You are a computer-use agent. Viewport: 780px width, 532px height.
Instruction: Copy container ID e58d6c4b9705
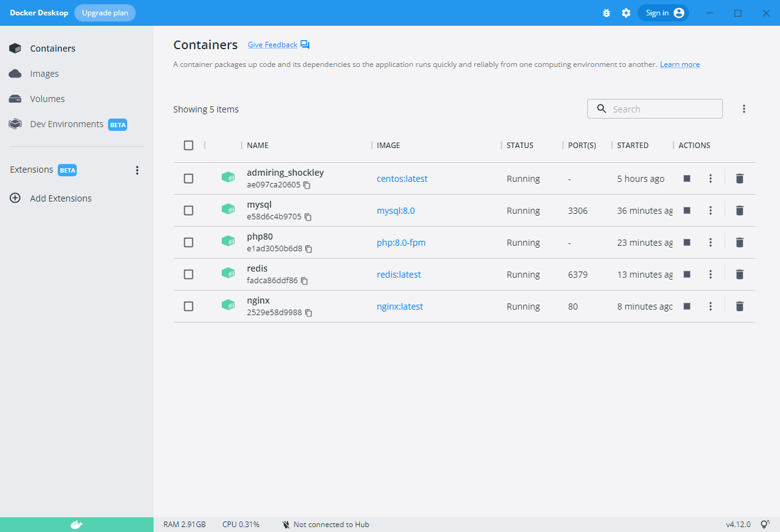pos(308,217)
